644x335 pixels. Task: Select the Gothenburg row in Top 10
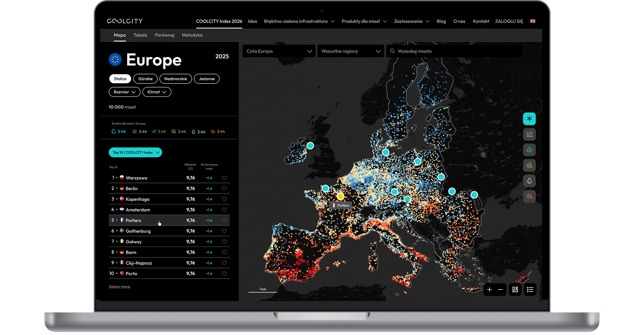169,231
